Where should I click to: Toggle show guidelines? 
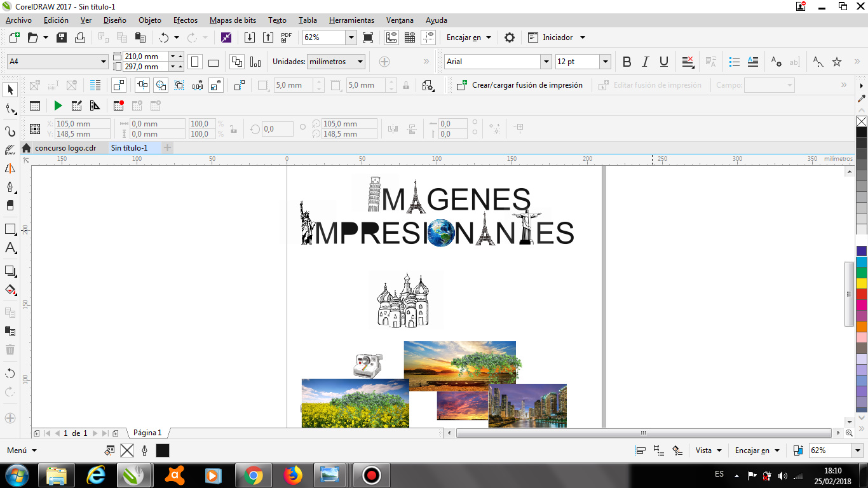coord(429,37)
